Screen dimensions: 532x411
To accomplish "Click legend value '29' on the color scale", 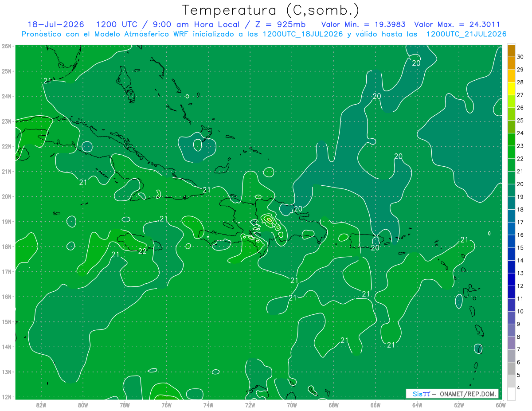I will click(x=520, y=70).
